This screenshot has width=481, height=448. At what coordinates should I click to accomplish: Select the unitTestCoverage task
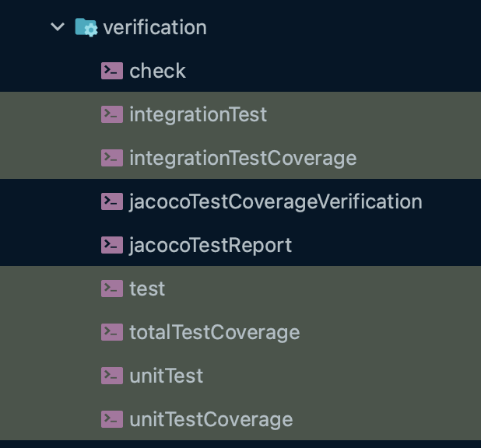pos(211,419)
